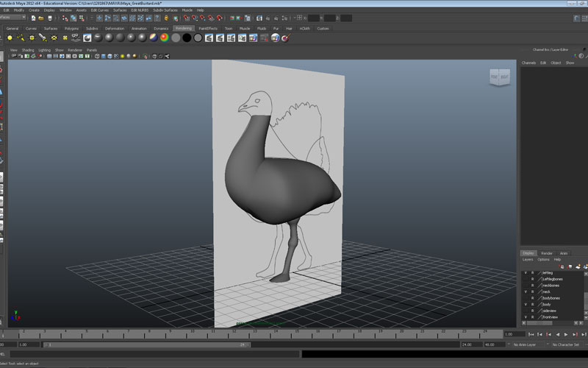Switch to the Polygons shelf tab
This screenshot has width=588, height=368.
[x=71, y=28]
